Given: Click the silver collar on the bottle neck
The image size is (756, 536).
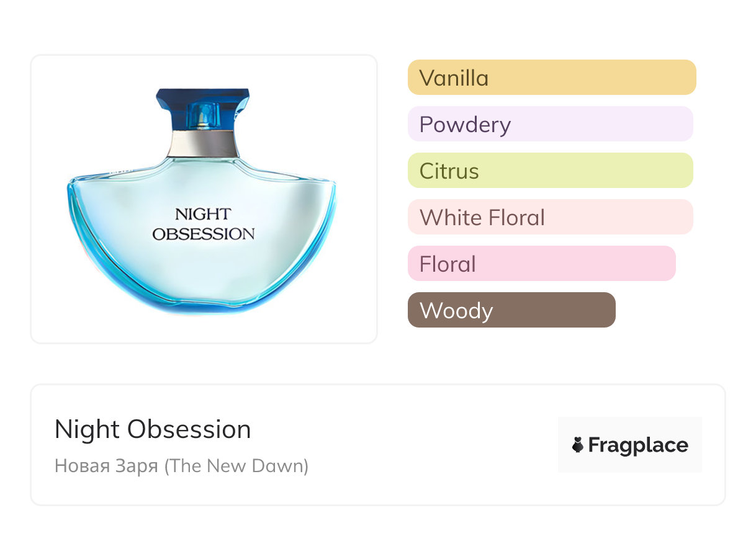Looking at the screenshot, I should tap(203, 145).
